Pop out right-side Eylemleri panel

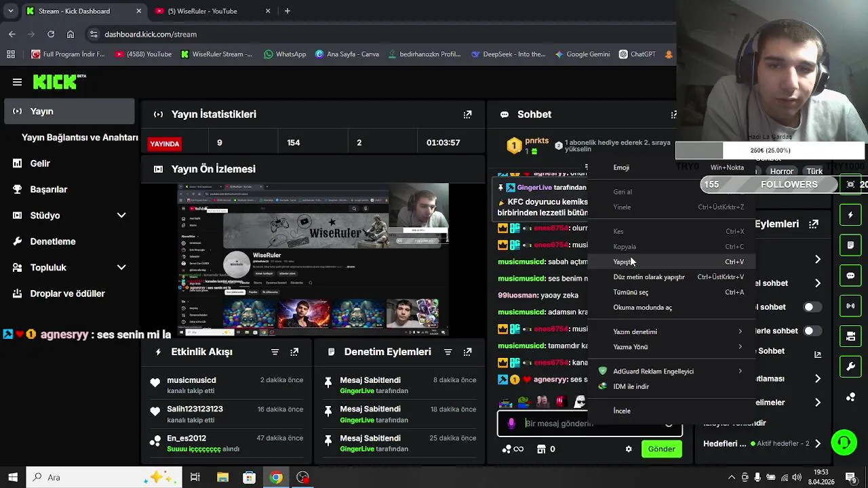[x=814, y=224]
